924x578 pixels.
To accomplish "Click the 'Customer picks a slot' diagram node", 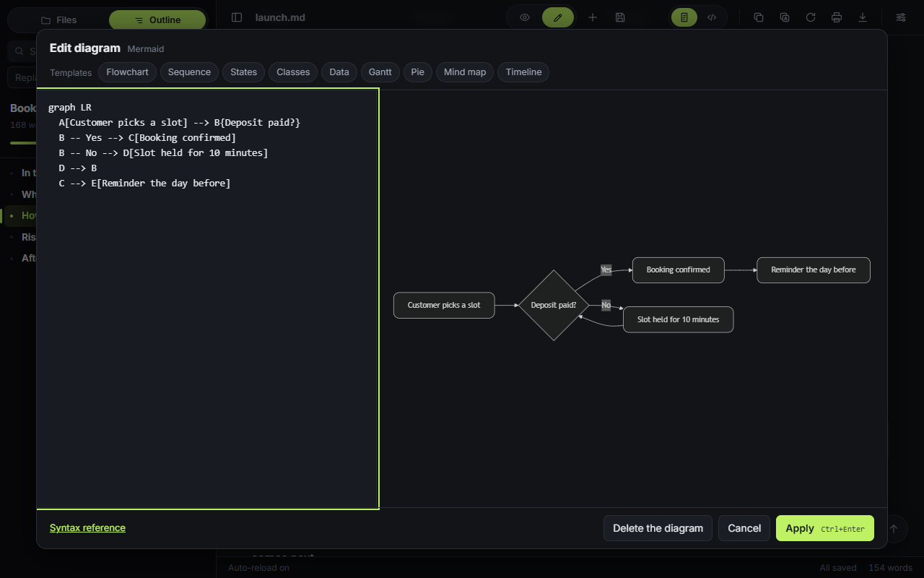I will click(444, 305).
